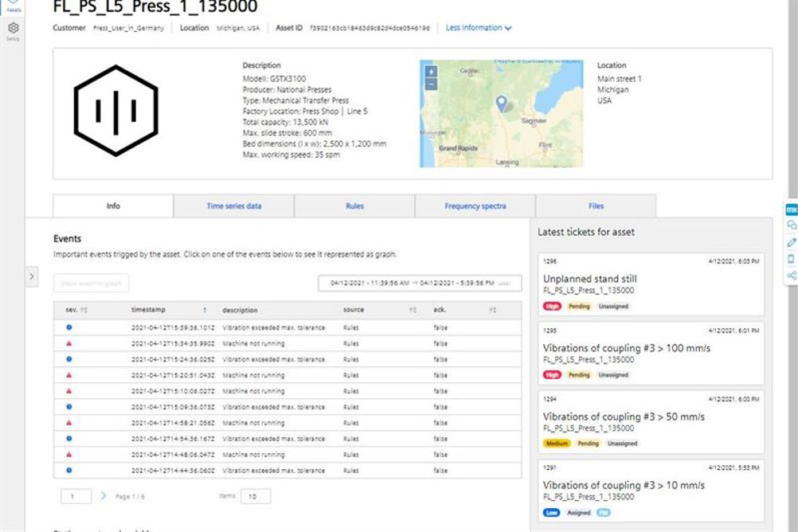
Task: Open the mx icon in right toolbar
Action: pyautogui.click(x=792, y=209)
